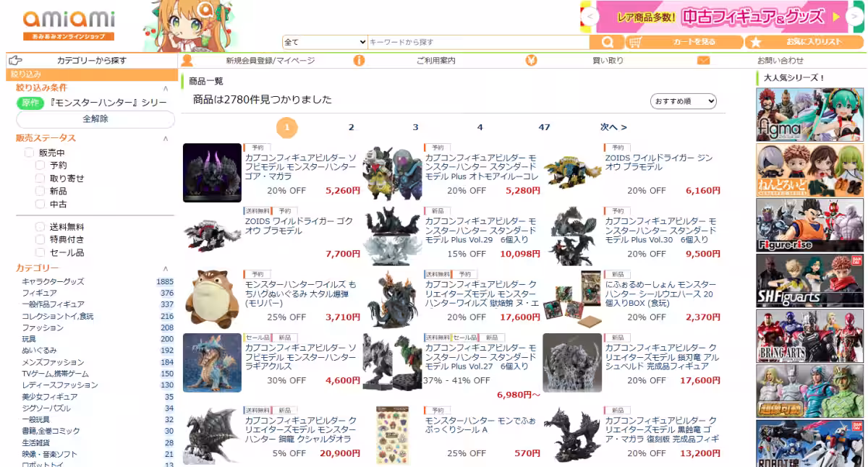Screen dimensions: 868x467
Task: Click the shopping cart icon
Action: (x=635, y=43)
